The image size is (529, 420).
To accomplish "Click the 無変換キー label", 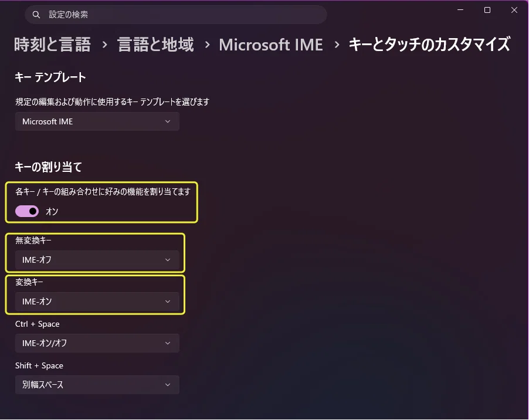I will [x=33, y=240].
